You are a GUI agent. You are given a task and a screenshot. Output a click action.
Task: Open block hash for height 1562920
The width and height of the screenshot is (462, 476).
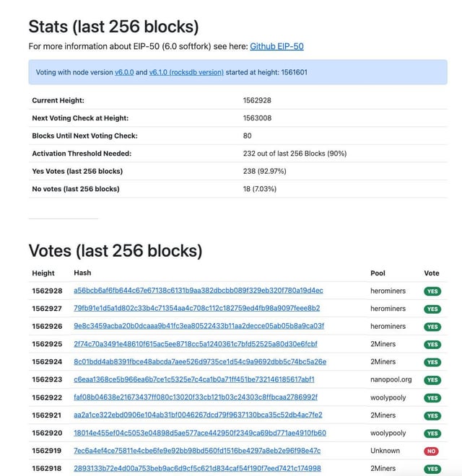(x=200, y=433)
